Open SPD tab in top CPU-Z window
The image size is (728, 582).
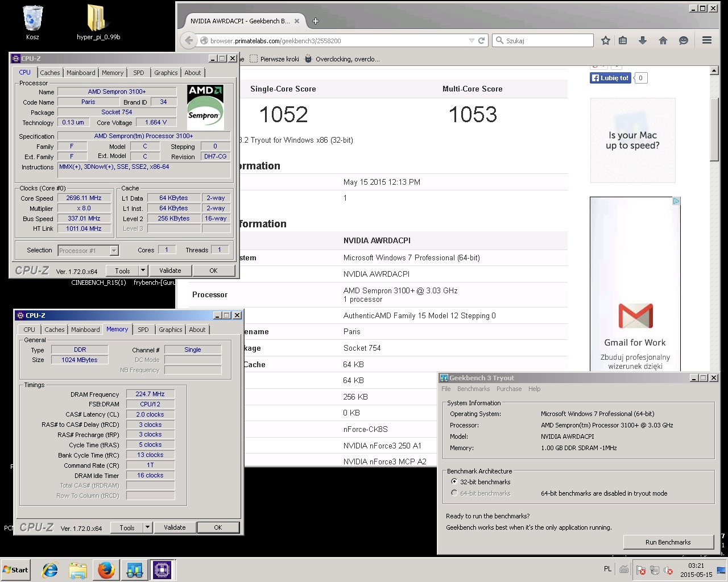tap(139, 73)
